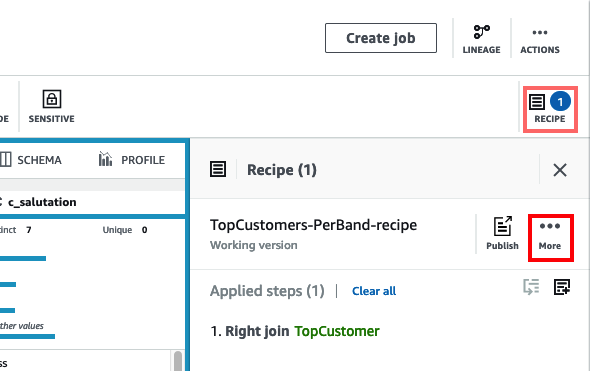Switch to the Schema tab
The height and width of the screenshot is (371, 591).
pyautogui.click(x=31, y=160)
